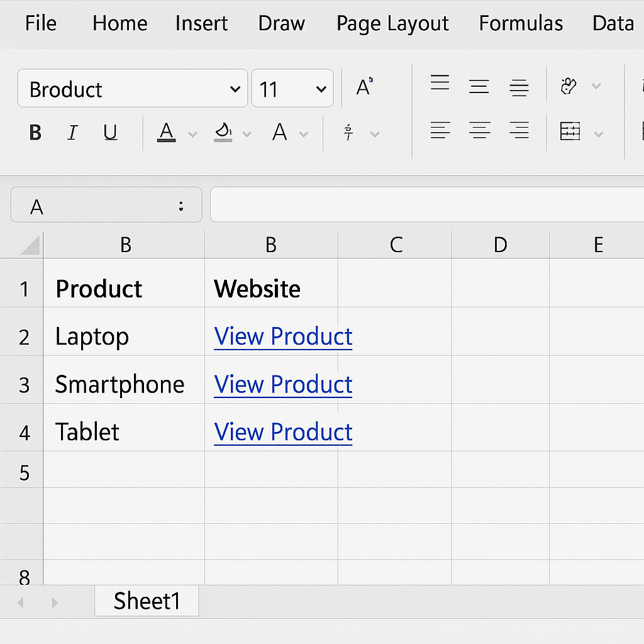Image resolution: width=644 pixels, height=644 pixels.
Task: Open the Insert ribbon tab
Action: 203,24
